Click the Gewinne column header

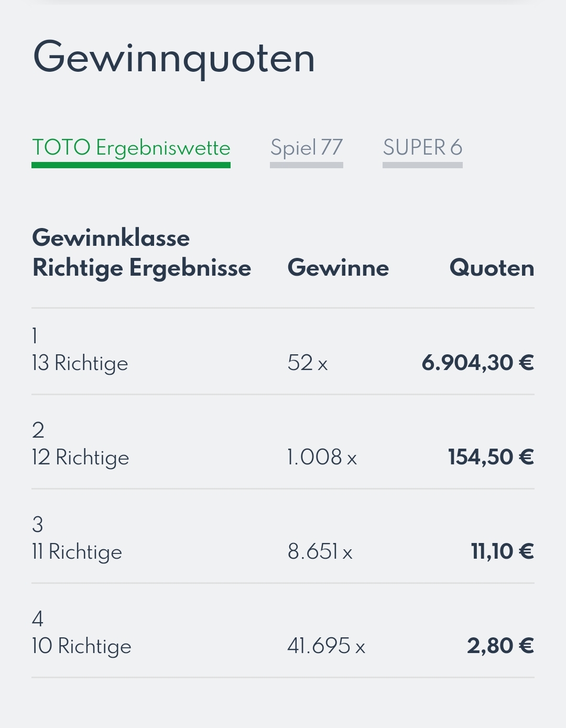coord(338,268)
